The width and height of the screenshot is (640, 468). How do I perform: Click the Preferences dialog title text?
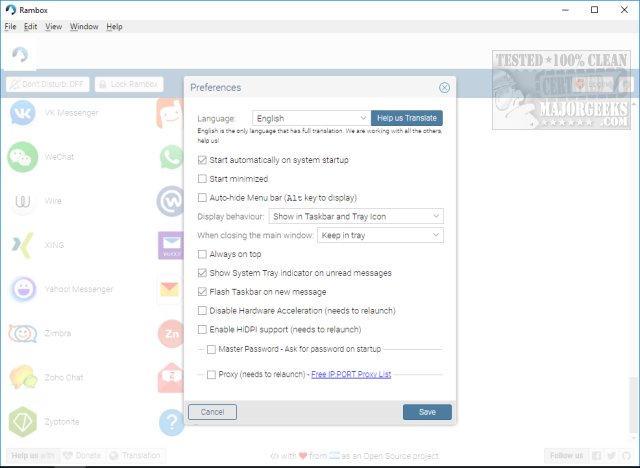coord(216,88)
